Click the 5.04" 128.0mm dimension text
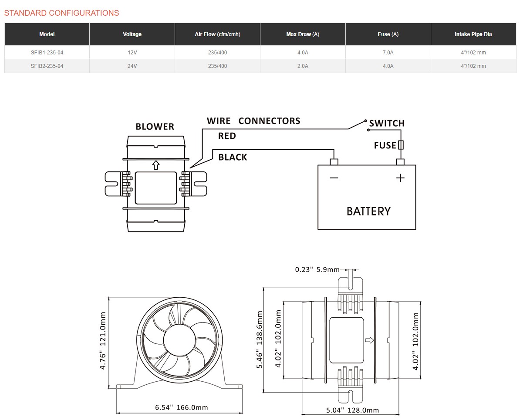The image size is (530, 420). [352, 410]
